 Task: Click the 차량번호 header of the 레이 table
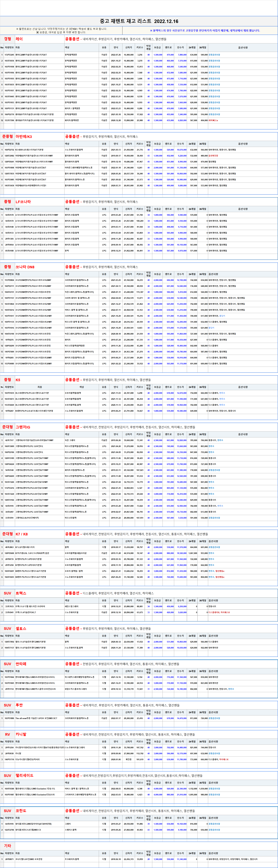[x=9, y=48]
